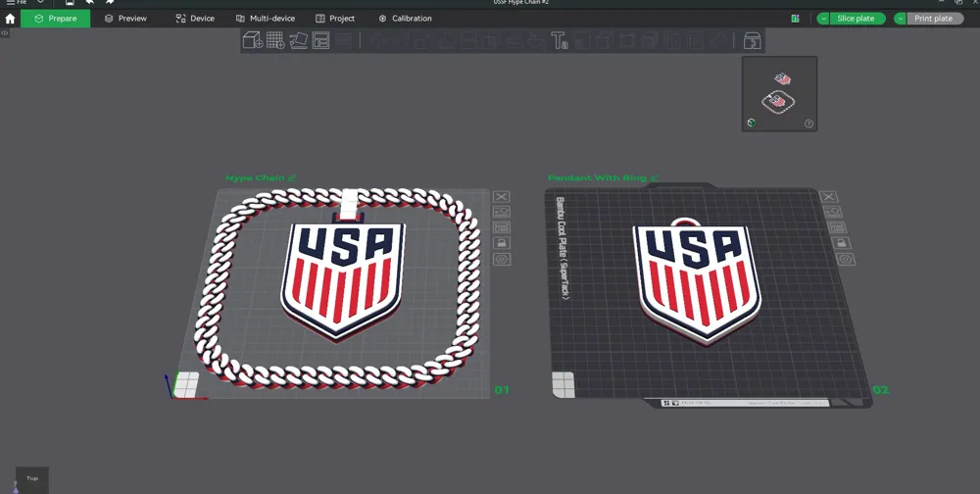Click plate number 01 label
This screenshot has width=980, height=494.
[x=501, y=390]
